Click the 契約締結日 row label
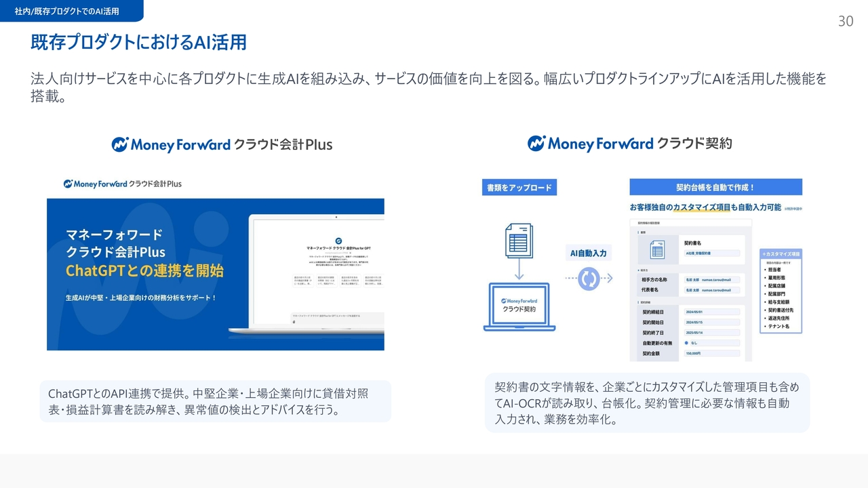The width and height of the screenshot is (868, 488). point(654,312)
